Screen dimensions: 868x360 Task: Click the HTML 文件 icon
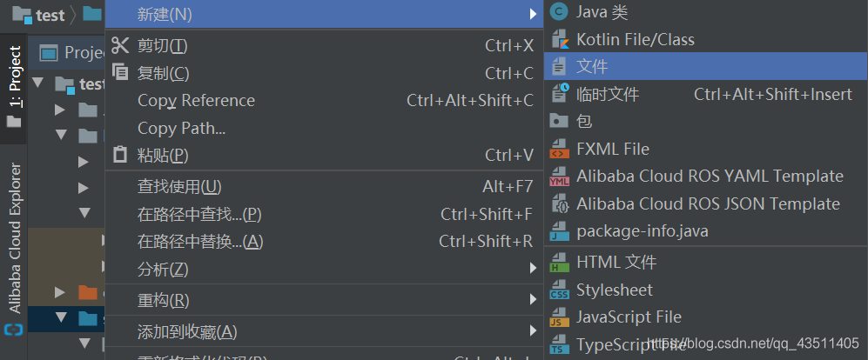point(560,262)
